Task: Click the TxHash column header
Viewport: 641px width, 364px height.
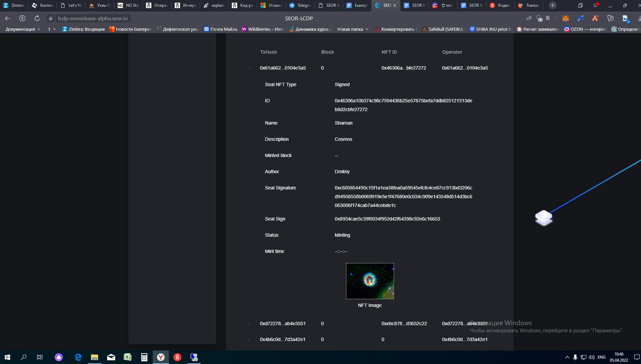Action: coord(268,52)
